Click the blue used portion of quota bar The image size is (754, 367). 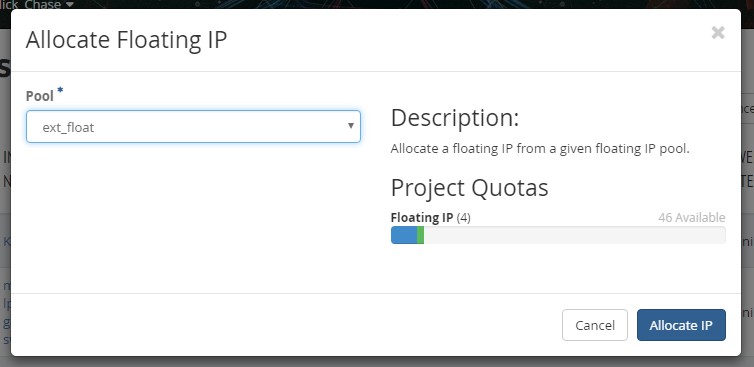[x=404, y=235]
